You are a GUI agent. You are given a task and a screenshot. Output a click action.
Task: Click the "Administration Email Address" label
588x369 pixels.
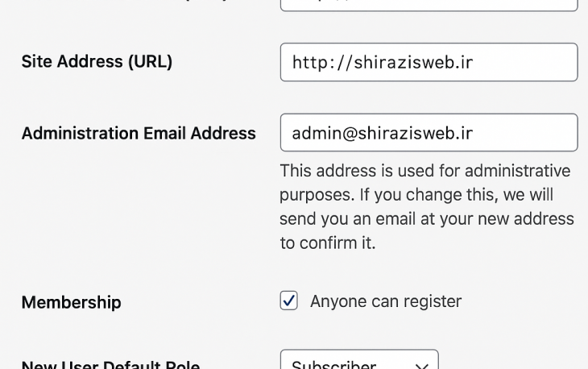139,133
